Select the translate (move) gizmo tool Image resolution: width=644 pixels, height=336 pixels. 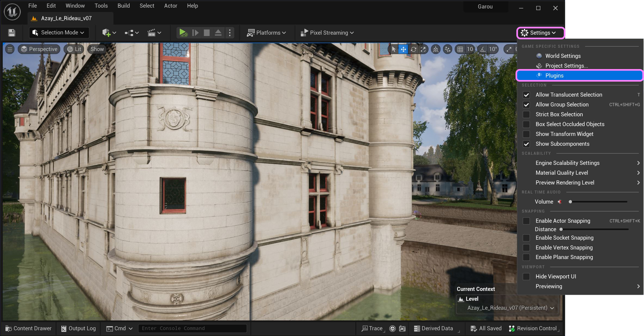[403, 49]
